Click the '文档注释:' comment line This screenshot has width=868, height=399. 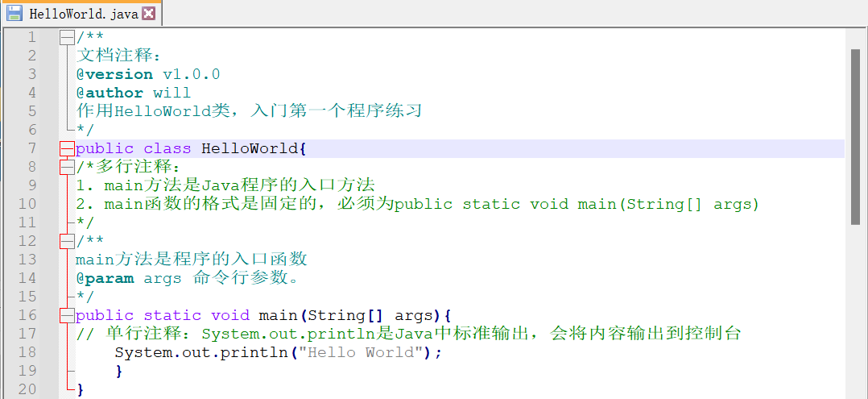[118, 56]
